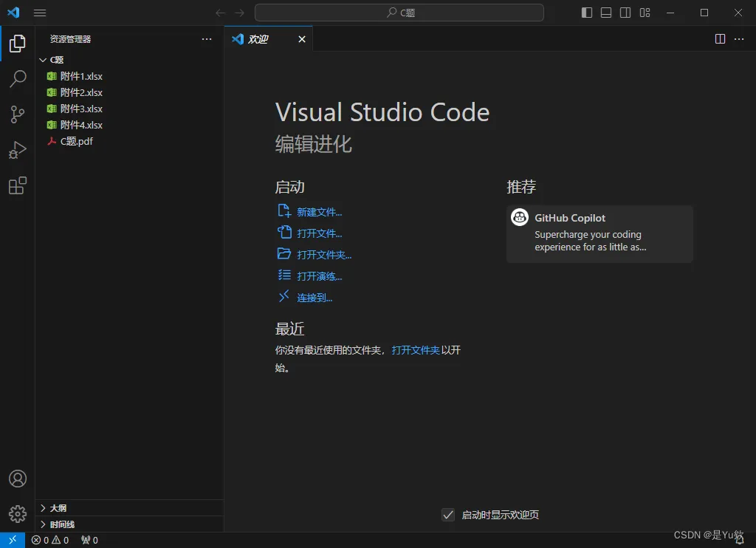The height and width of the screenshot is (548, 756).
Task: Click the hamburger application menu
Action: coord(40,13)
